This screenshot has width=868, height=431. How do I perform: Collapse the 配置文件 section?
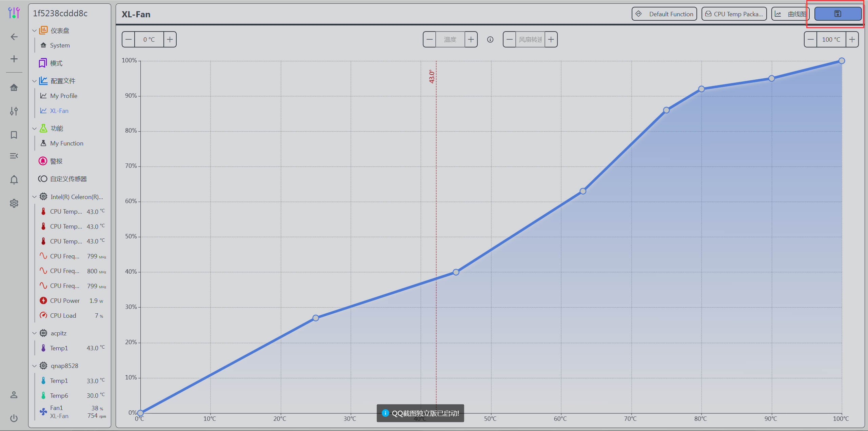pyautogui.click(x=34, y=81)
